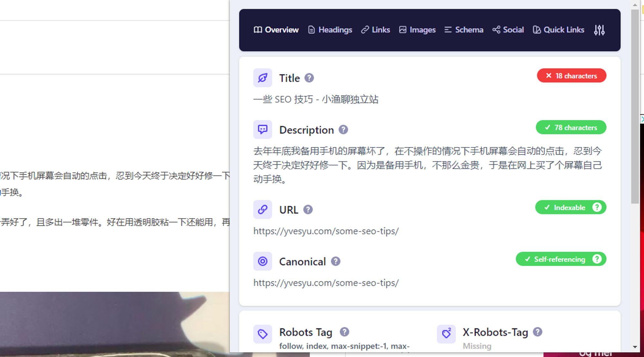This screenshot has height=357, width=644.
Task: Click the help icon inside Self-referencing badge
Action: [597, 259]
